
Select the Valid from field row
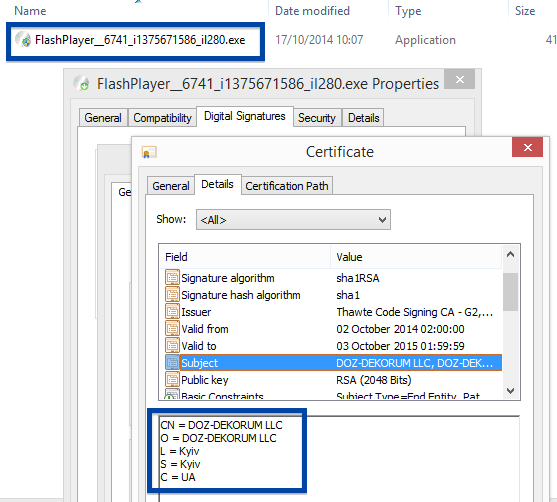[333, 329]
